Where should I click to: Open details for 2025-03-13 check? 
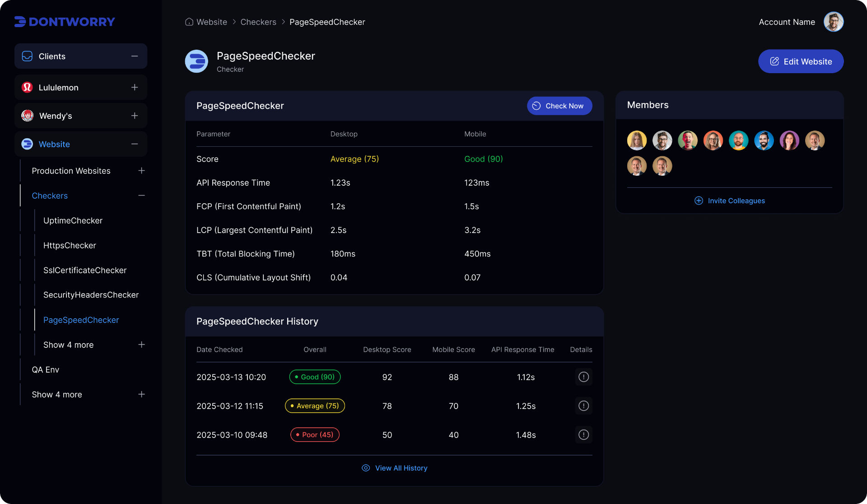(x=583, y=377)
